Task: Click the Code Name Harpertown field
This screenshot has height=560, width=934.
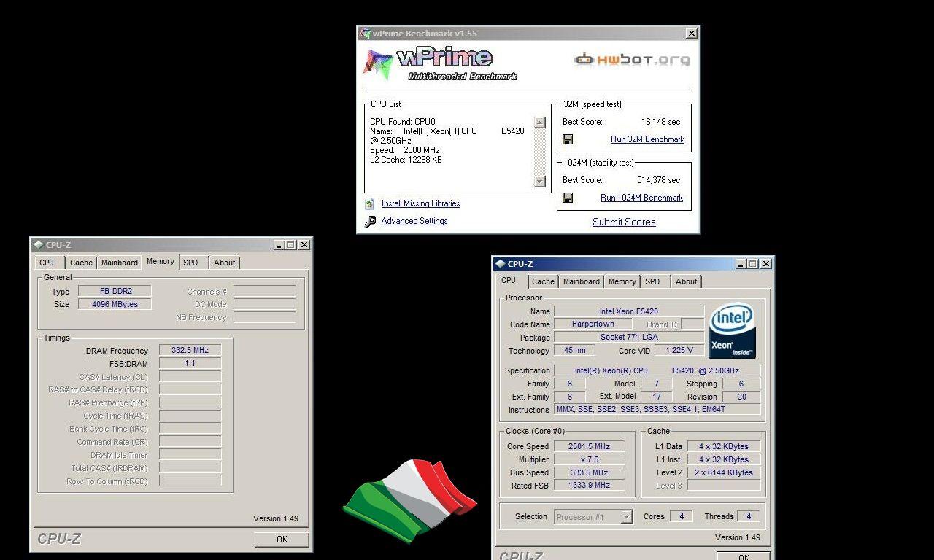Action: coord(593,324)
